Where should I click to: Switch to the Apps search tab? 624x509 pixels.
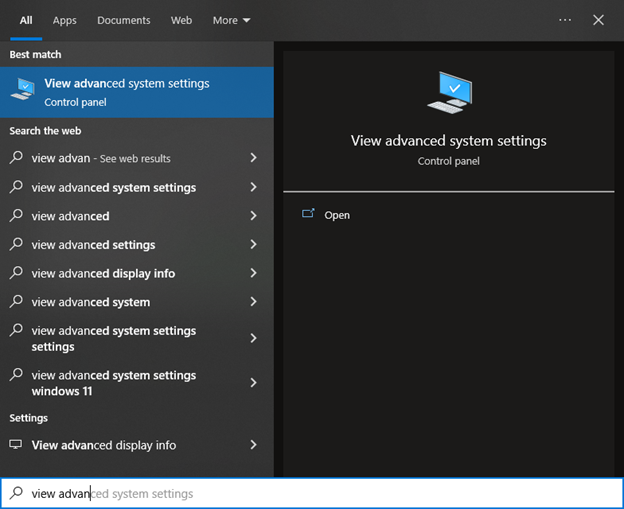pos(64,20)
